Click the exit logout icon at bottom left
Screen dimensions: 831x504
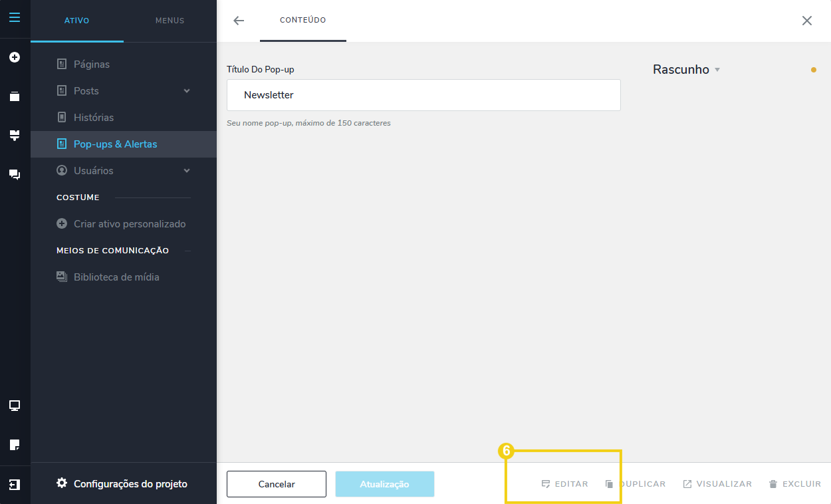click(15, 485)
